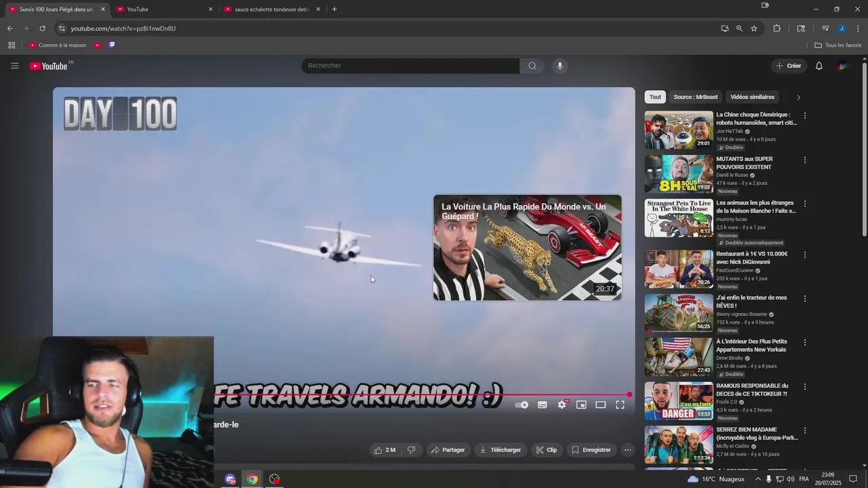
Task: Focus the Rechercher search field
Action: [410, 66]
